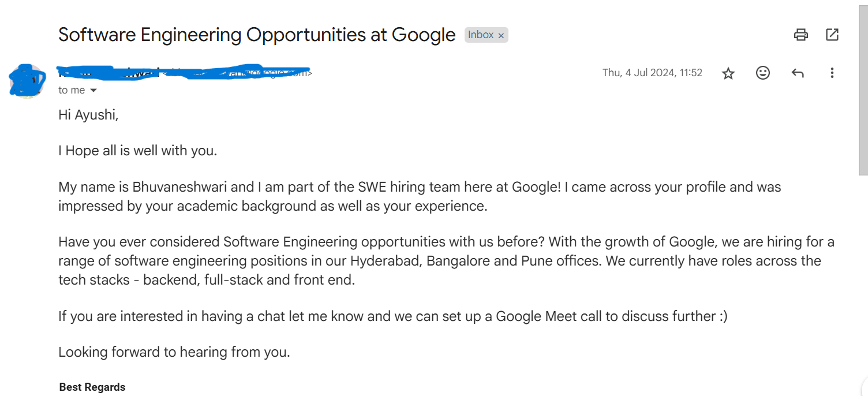Add an emoji reaction to the message
868x396 pixels.
763,73
